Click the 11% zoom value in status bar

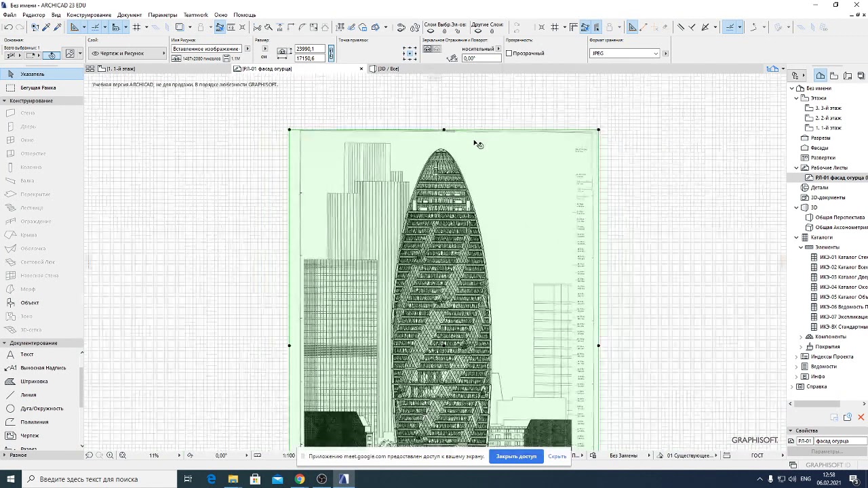point(154,455)
